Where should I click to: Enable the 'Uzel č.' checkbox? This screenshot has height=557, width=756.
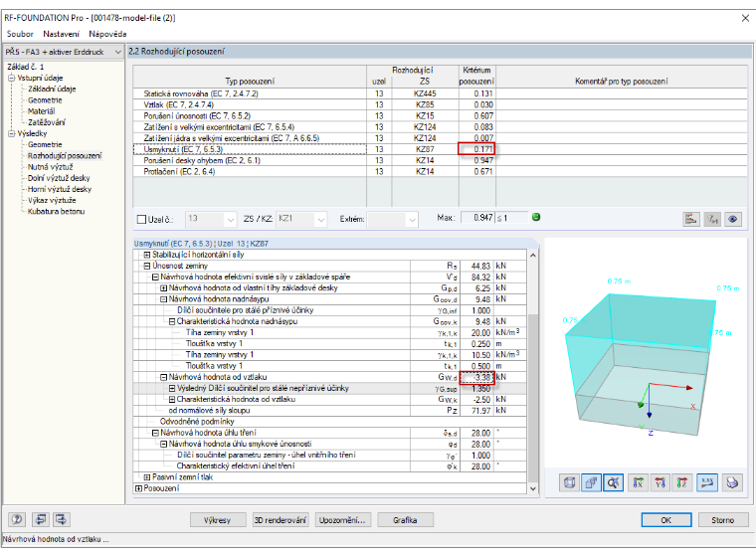point(141,220)
